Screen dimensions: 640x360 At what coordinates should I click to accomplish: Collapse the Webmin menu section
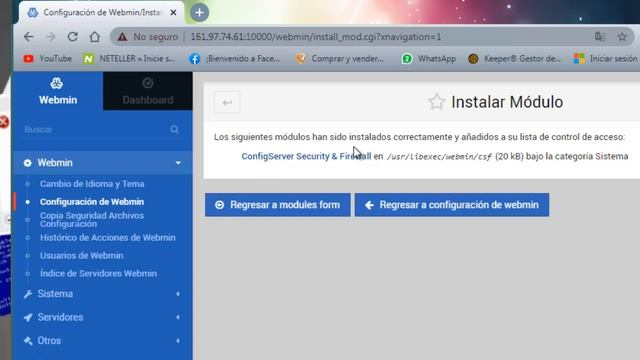(103, 163)
